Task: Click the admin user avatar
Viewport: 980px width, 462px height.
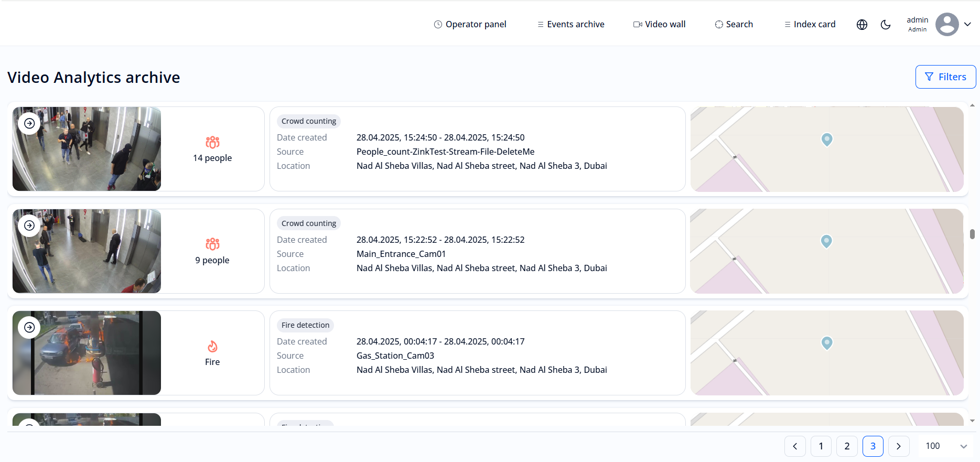Action: pos(946,24)
